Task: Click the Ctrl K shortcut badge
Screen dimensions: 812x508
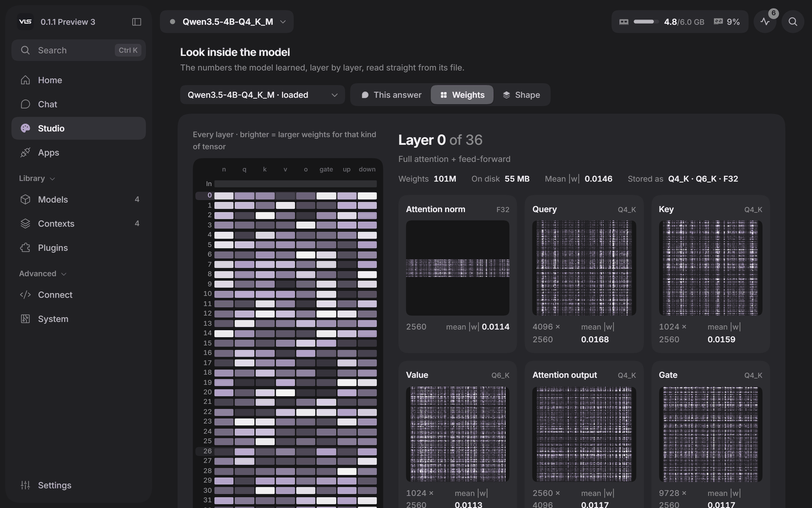Action: pyautogui.click(x=128, y=50)
